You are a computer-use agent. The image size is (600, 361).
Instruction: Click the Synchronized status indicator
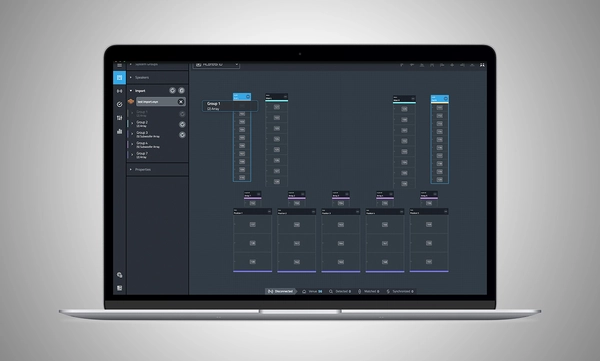coord(400,291)
